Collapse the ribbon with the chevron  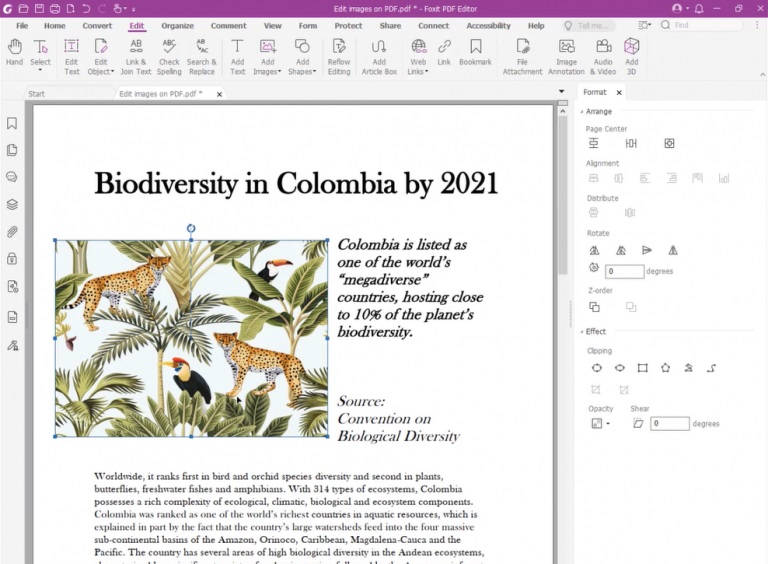(762, 75)
